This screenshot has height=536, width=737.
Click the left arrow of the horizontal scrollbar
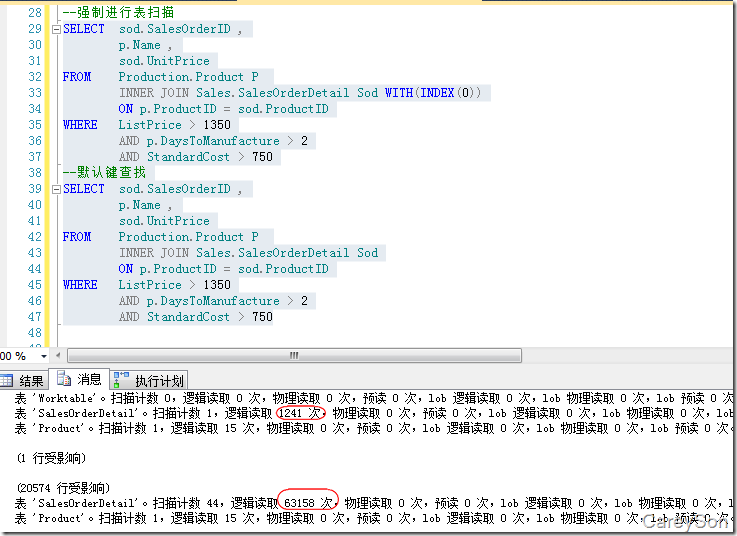pos(61,356)
